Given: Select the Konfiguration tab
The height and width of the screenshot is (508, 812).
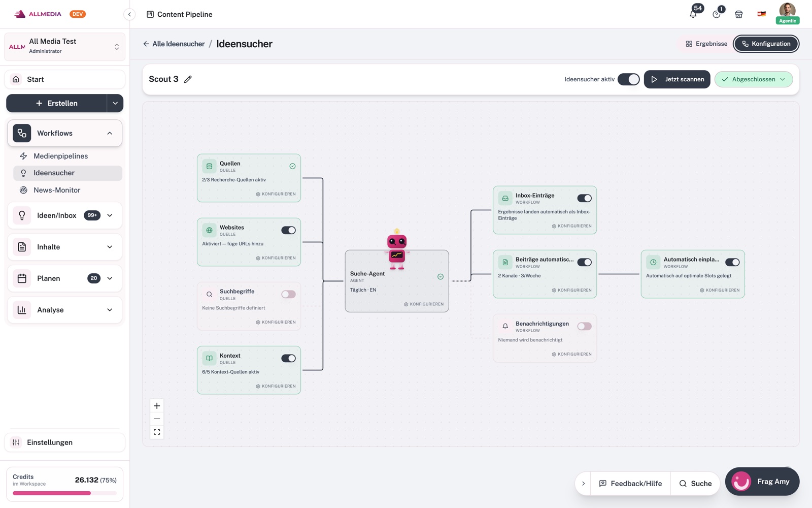Looking at the screenshot, I should [x=766, y=44].
